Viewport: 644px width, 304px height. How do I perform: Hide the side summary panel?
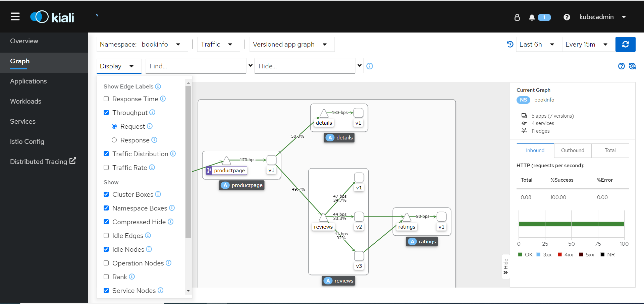pos(505,266)
